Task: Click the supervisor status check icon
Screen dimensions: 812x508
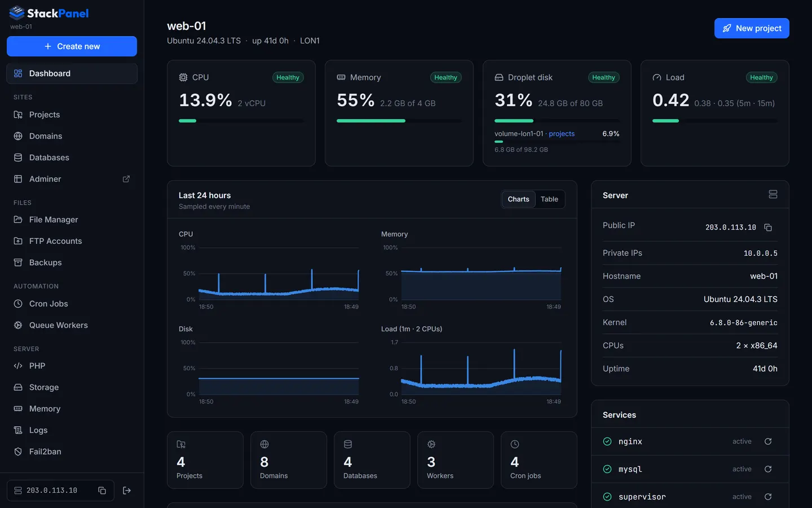Action: pos(607,497)
